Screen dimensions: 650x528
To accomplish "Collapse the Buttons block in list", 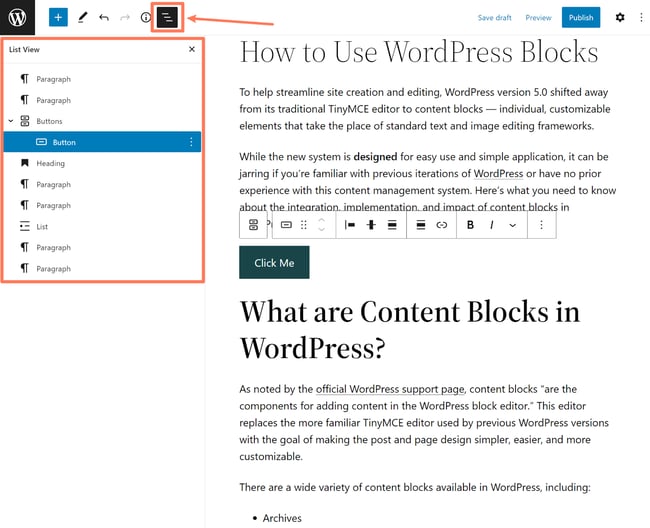I will coord(11,121).
